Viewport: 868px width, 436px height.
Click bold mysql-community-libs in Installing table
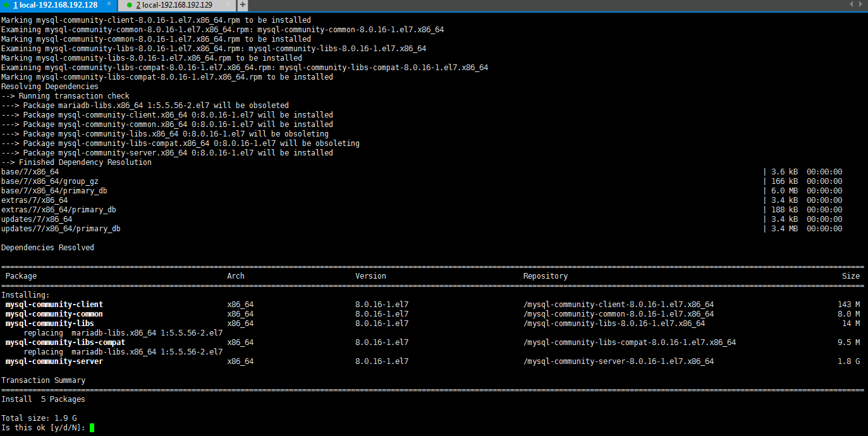[49, 324]
